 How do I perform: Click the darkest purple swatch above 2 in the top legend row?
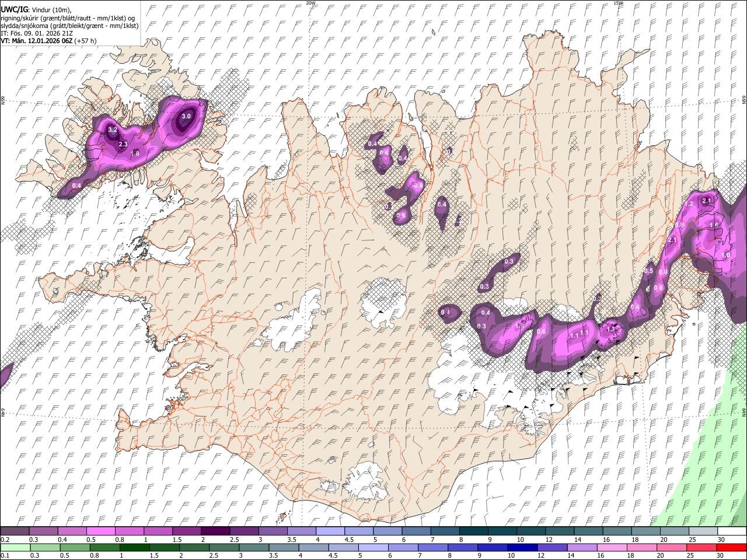(x=215, y=531)
